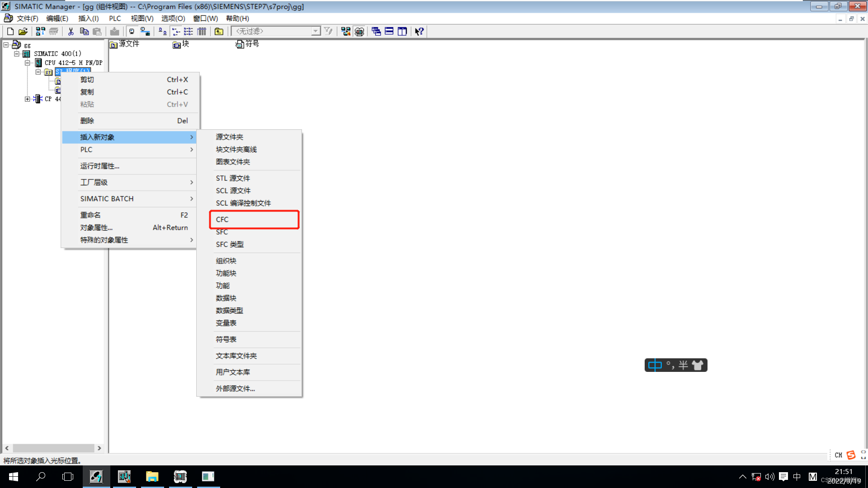This screenshot has width=868, height=488.
Task: Select CFC from the insert submenu
Action: [x=254, y=220]
